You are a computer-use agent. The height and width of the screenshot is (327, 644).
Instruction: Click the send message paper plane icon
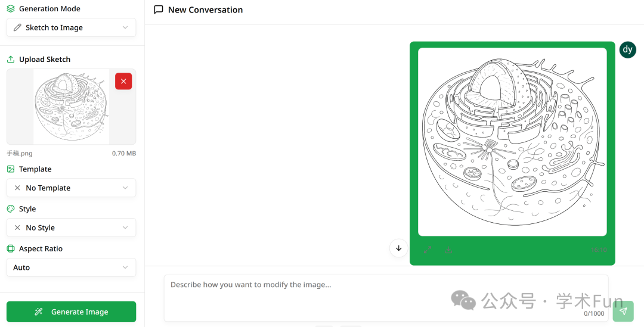(x=623, y=311)
